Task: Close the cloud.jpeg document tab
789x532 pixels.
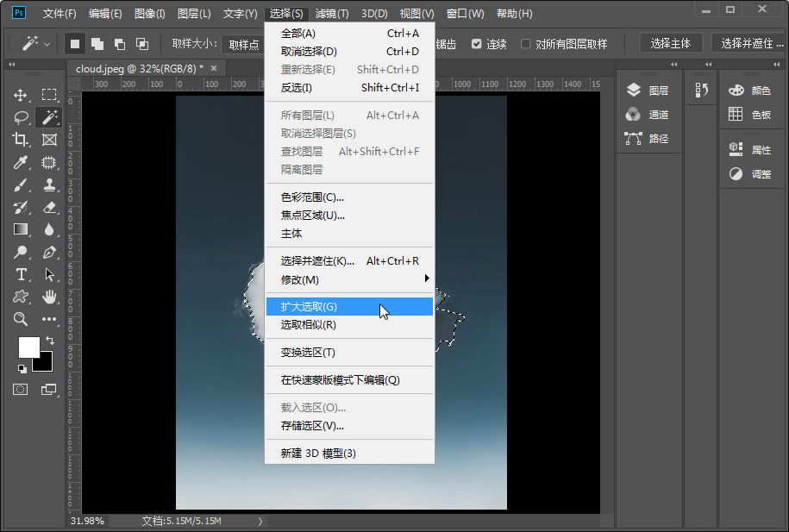Action: click(214, 68)
